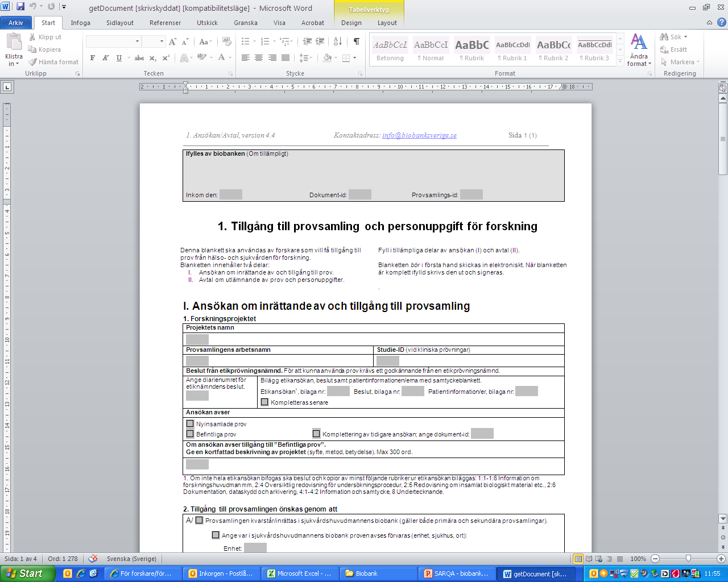Open the Arkiv tab

16,23
